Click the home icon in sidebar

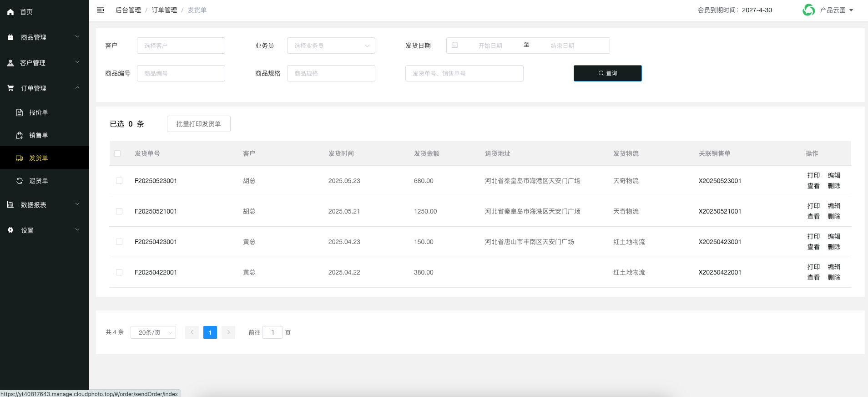pyautogui.click(x=10, y=12)
